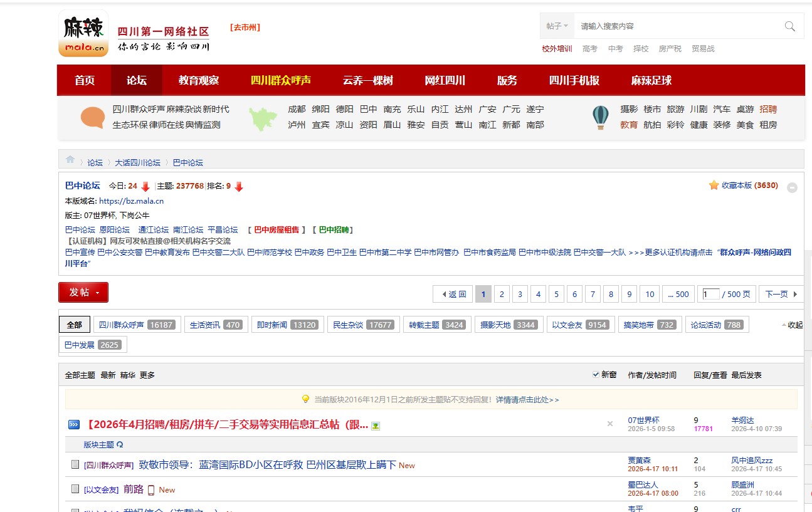Click the star icon to favorite forum
The image size is (812, 512).
714,185
